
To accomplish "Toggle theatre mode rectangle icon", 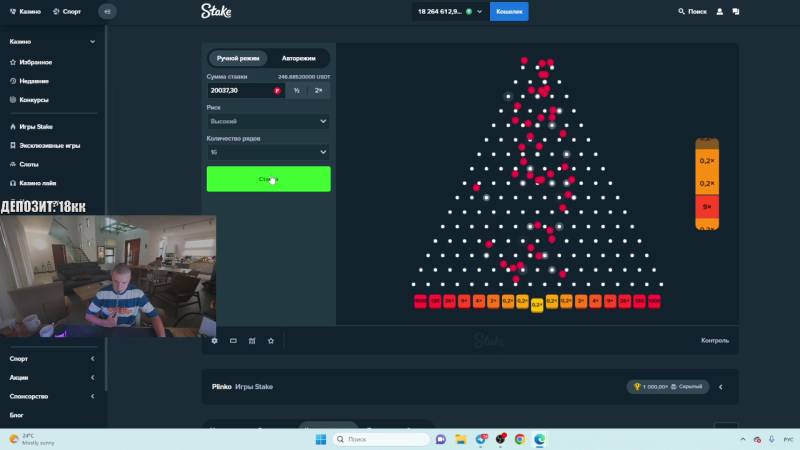I will pyautogui.click(x=233, y=341).
